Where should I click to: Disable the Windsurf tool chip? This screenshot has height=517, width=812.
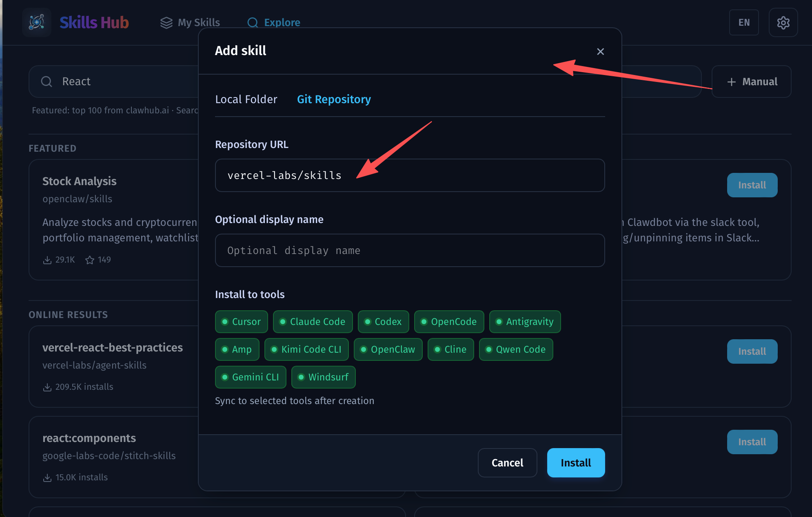tap(323, 377)
